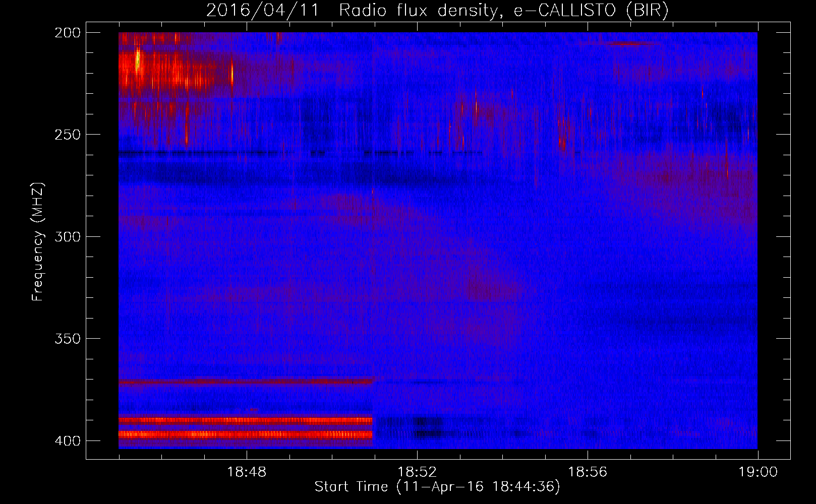Click the 18:56 time tick label
Viewport: 816px width, 504px height.
(588, 472)
